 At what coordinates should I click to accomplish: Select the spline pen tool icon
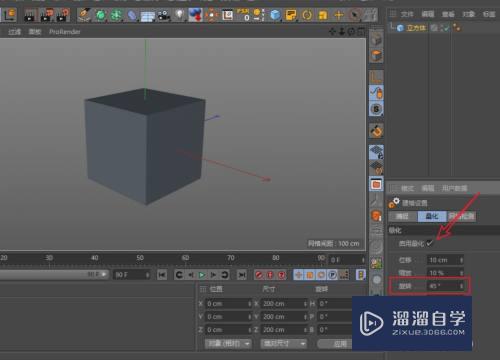84,15
